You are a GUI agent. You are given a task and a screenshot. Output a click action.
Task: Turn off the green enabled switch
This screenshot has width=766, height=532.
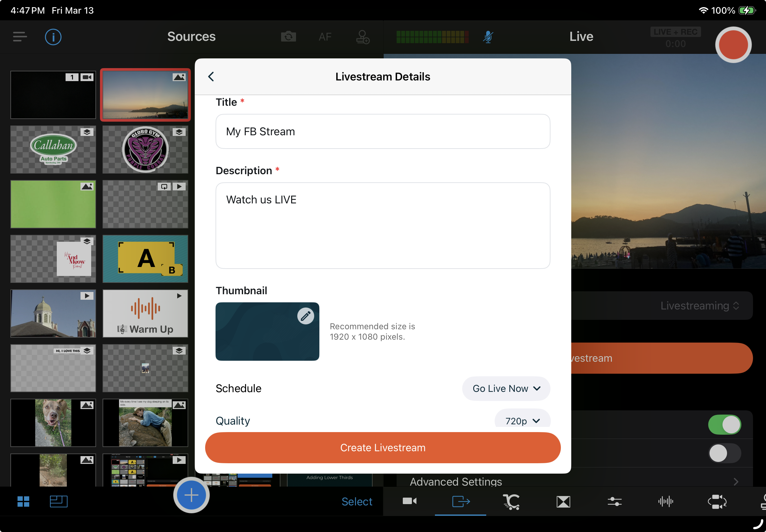tap(724, 425)
